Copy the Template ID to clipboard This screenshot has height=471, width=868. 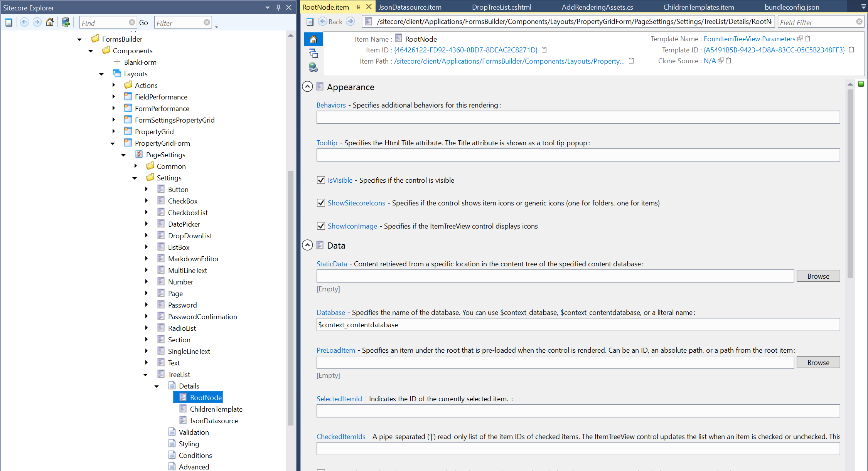tap(851, 50)
